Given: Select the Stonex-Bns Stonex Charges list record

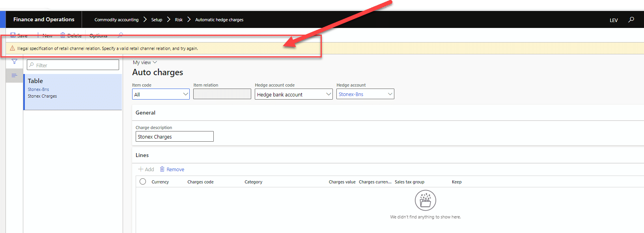Looking at the screenshot, I should [x=73, y=92].
